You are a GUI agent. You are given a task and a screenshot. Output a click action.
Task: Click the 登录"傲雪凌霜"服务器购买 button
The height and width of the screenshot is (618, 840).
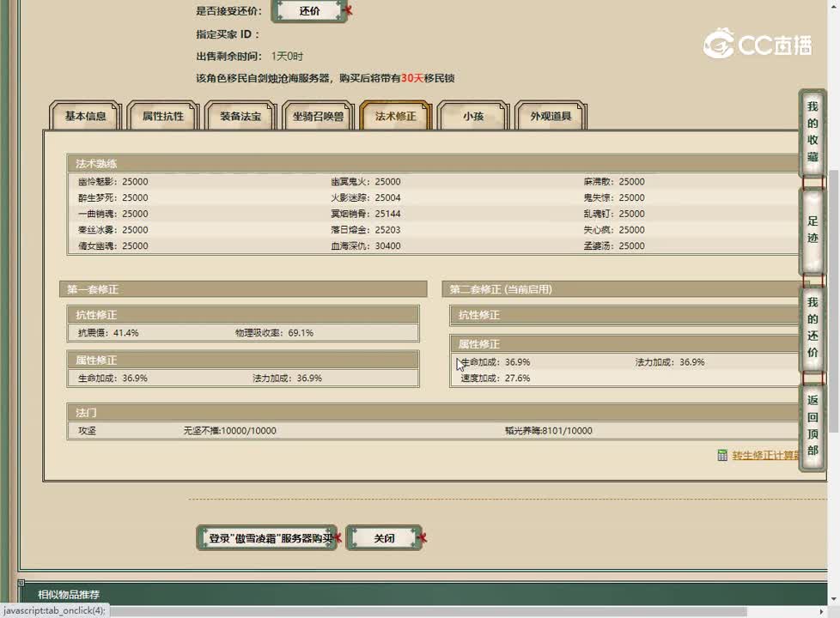click(x=270, y=538)
